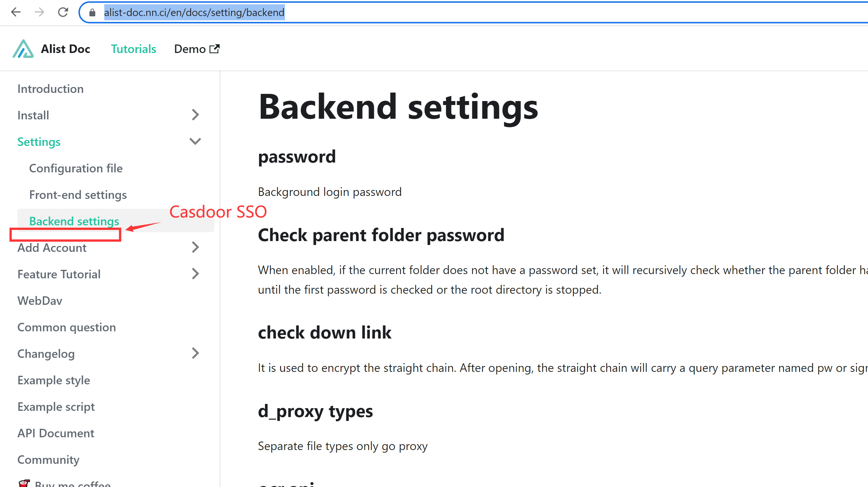Expand the Install section
Image resolution: width=868 pixels, height=487 pixels.
click(x=195, y=115)
